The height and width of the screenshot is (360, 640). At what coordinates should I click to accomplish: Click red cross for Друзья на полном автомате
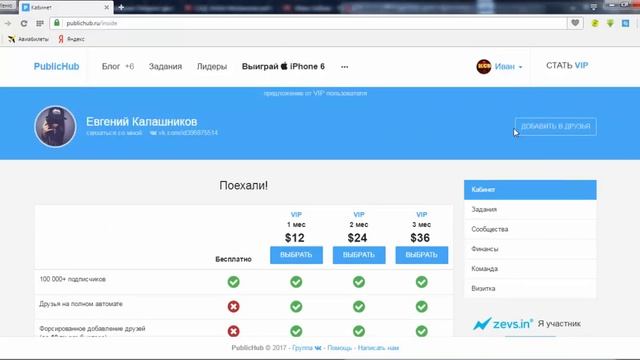tap(233, 307)
